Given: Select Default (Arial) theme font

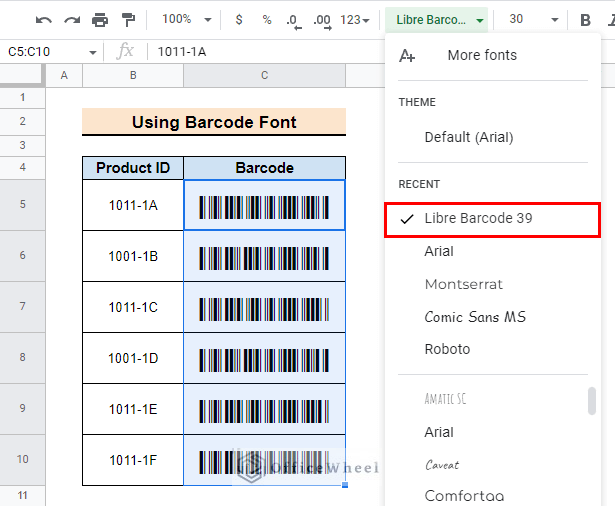Looking at the screenshot, I should pos(469,137).
